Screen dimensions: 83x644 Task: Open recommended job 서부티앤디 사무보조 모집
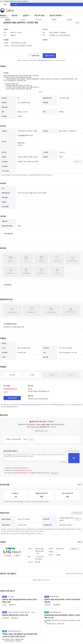coord(15,615)
